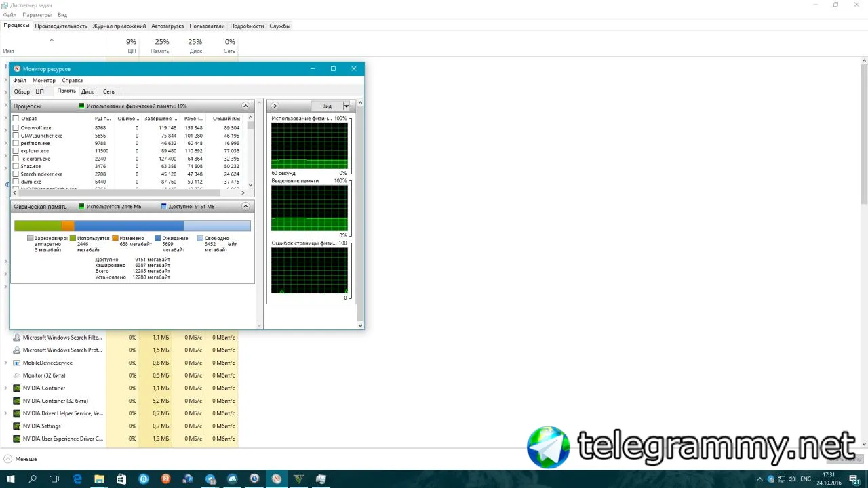This screenshot has height=488, width=868.
Task: Open File Explorer from the taskbar
Action: click(99, 479)
